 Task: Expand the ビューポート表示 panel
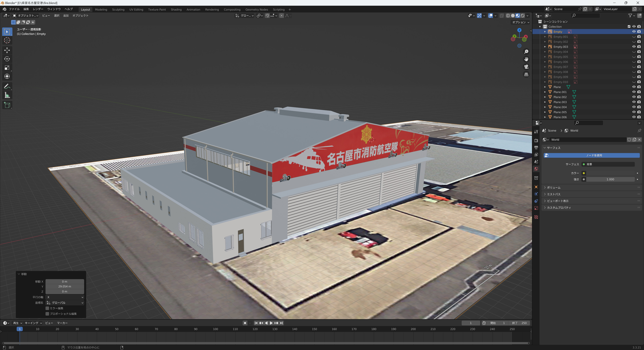tap(591, 201)
